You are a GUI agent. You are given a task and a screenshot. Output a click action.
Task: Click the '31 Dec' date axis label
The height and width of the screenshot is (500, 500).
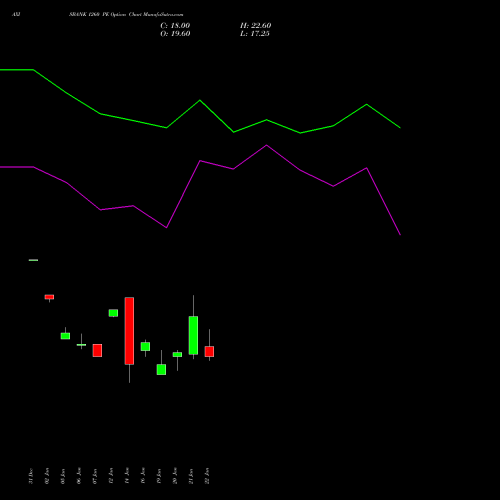tap(31, 476)
